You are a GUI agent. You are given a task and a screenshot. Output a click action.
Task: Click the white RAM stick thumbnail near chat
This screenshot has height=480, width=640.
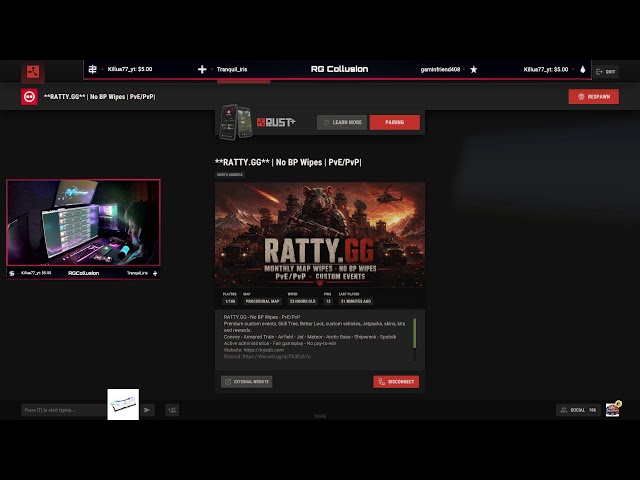[x=123, y=404]
